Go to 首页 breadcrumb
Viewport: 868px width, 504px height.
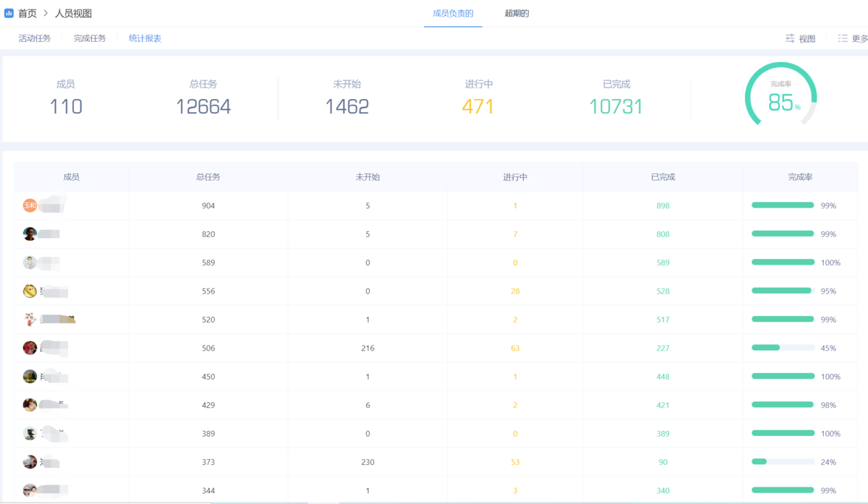coord(27,13)
